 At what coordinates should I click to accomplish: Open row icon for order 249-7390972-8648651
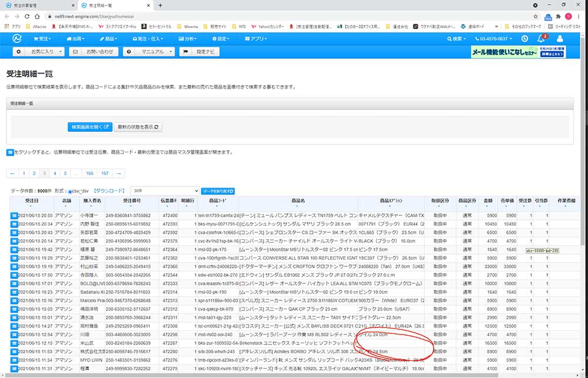(14, 249)
